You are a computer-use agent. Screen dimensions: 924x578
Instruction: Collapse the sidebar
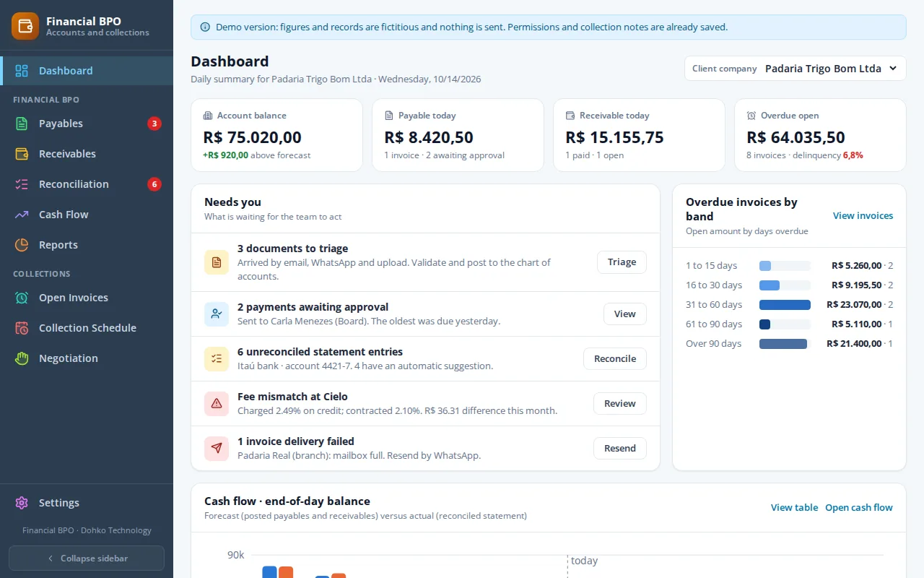[87, 558]
